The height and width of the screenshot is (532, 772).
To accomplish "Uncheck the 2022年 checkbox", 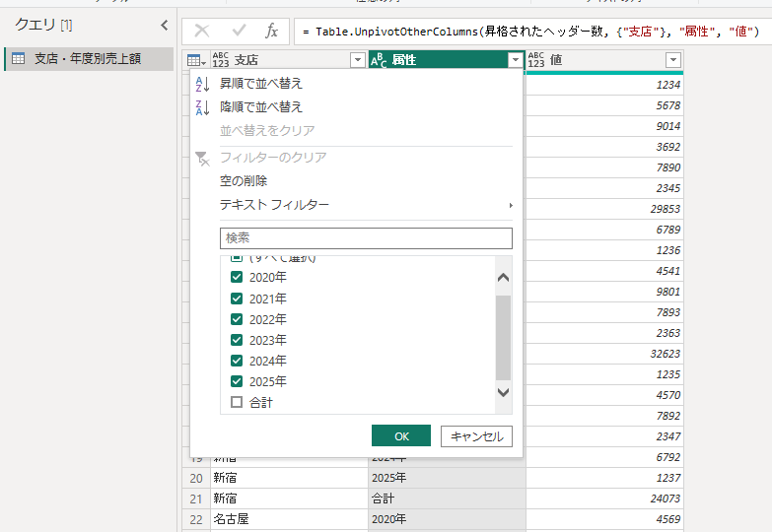I will tap(237, 319).
